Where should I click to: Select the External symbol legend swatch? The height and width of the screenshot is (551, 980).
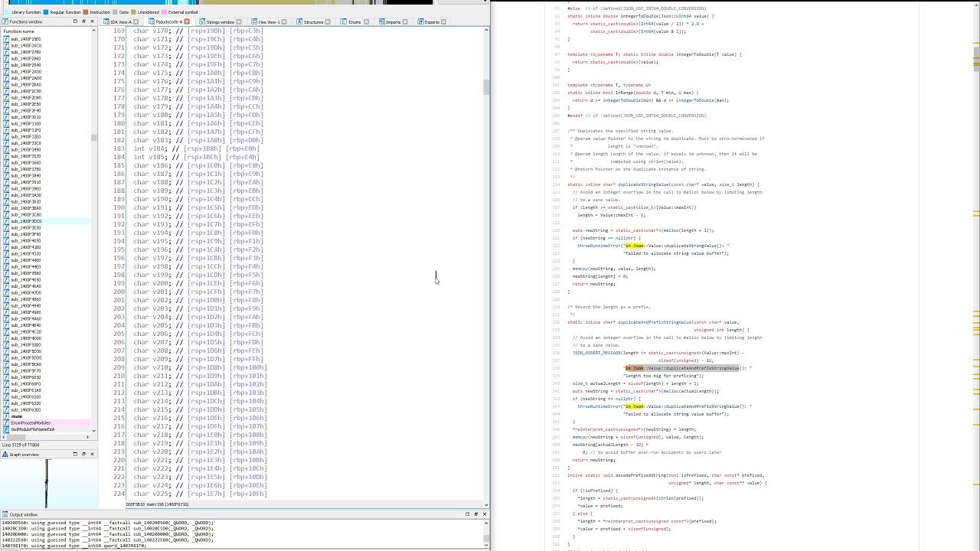click(165, 12)
